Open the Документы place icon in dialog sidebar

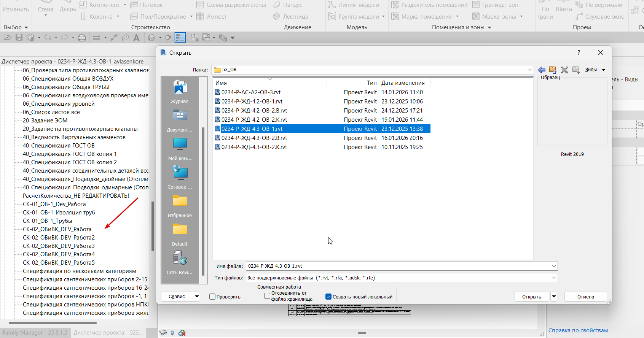[180, 120]
